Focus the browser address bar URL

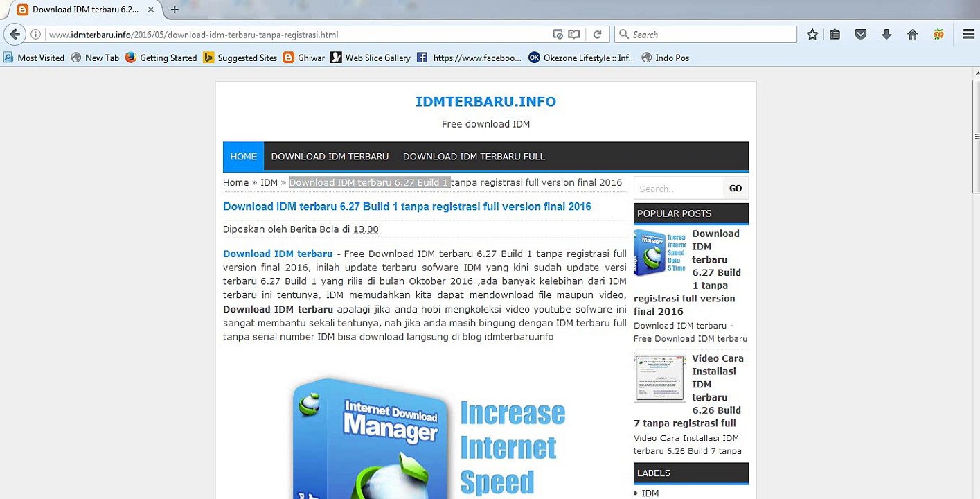(298, 35)
